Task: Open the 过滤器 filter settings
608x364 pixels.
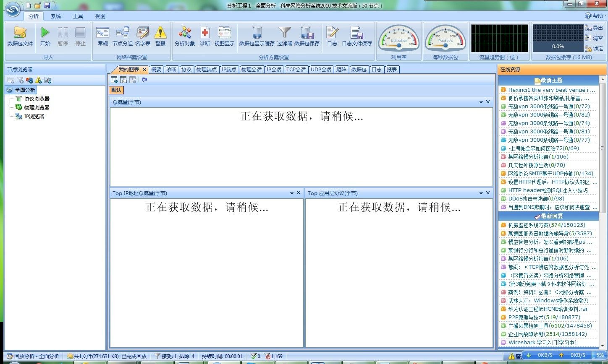Action: point(285,36)
